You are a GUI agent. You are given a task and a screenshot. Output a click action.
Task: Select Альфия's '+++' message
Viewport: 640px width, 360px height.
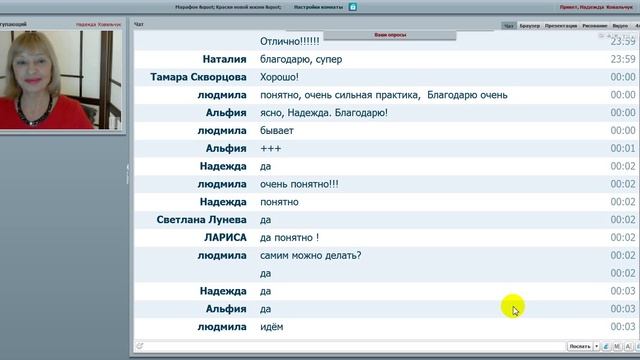coord(271,149)
